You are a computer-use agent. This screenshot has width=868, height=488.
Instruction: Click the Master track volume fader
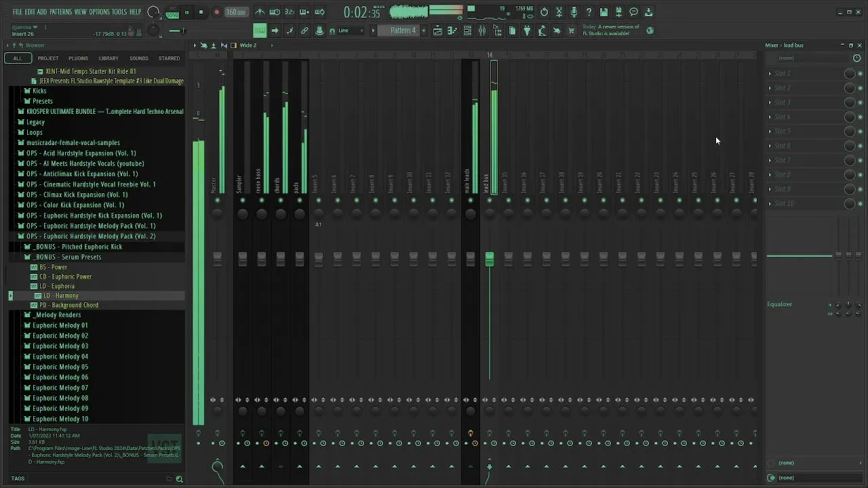pyautogui.click(x=217, y=258)
